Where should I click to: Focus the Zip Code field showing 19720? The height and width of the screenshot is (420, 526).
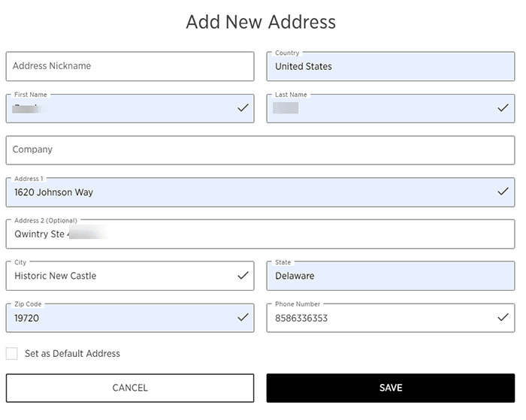point(120,318)
